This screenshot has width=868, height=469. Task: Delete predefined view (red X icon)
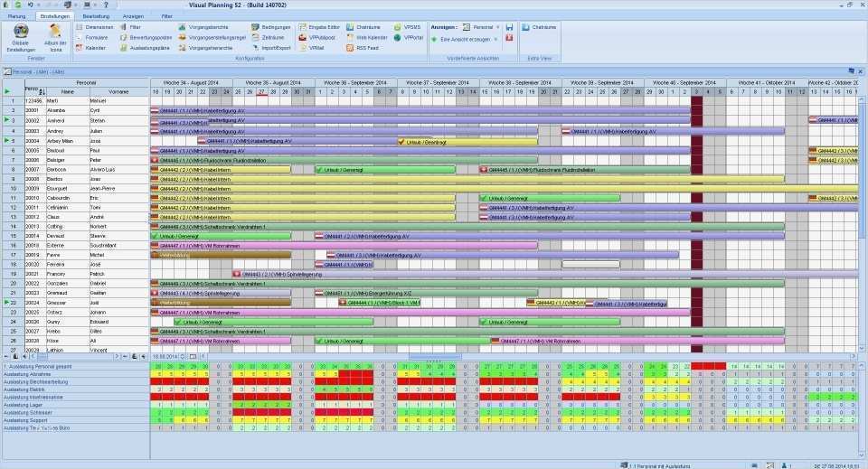pos(509,38)
